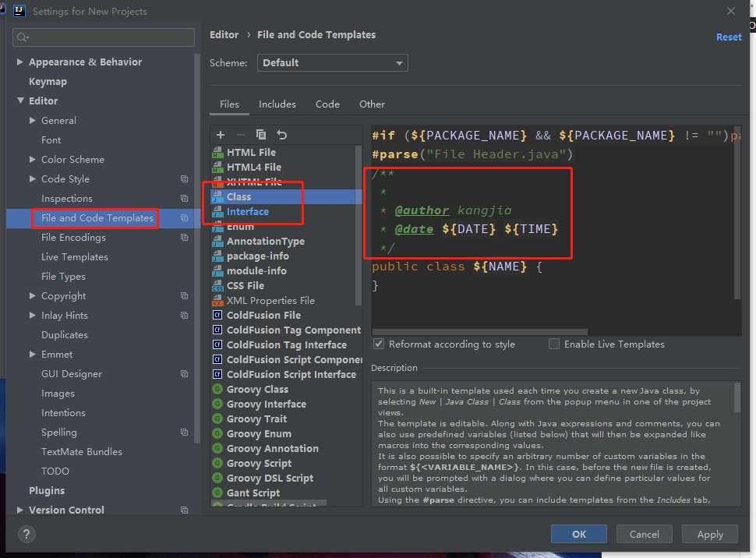Click the Editor breadcrumb
The image size is (756, 558).
(224, 35)
